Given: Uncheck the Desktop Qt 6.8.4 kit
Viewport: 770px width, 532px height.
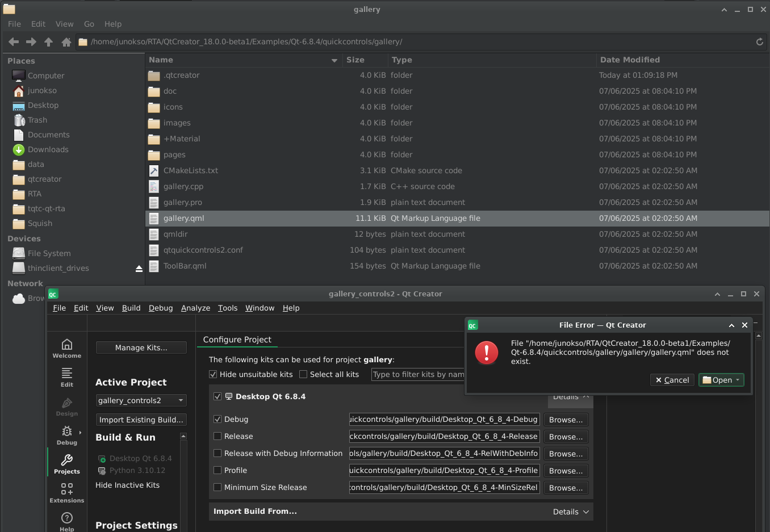Looking at the screenshot, I should pyautogui.click(x=217, y=396).
